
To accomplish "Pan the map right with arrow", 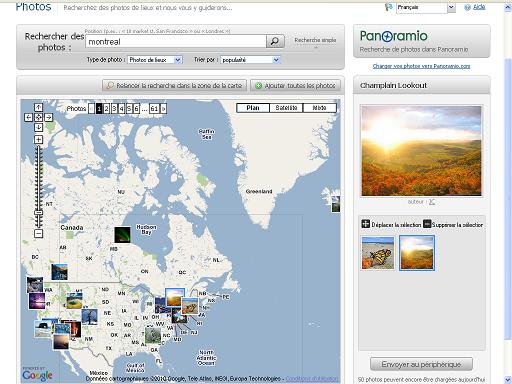I will point(49,117).
